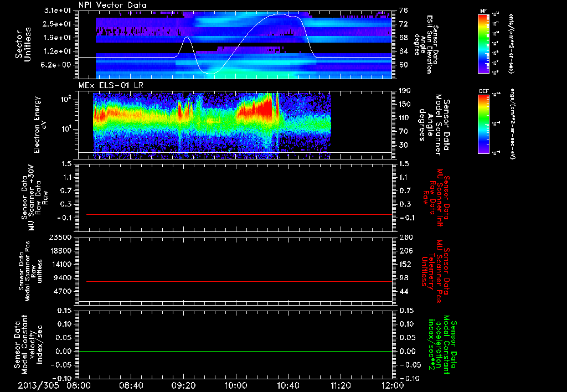Click the 18800 scanner position tick
The width and height of the screenshot is (567, 392).
click(60, 251)
